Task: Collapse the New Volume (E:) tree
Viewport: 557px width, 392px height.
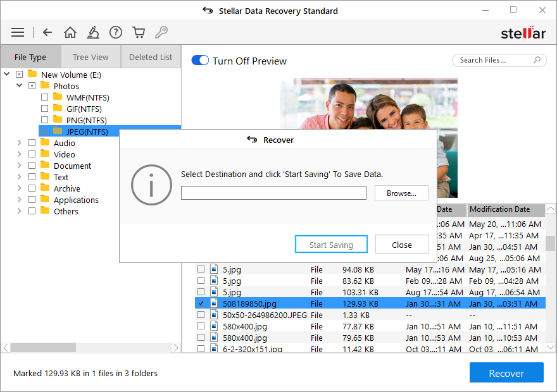Action: [x=6, y=73]
